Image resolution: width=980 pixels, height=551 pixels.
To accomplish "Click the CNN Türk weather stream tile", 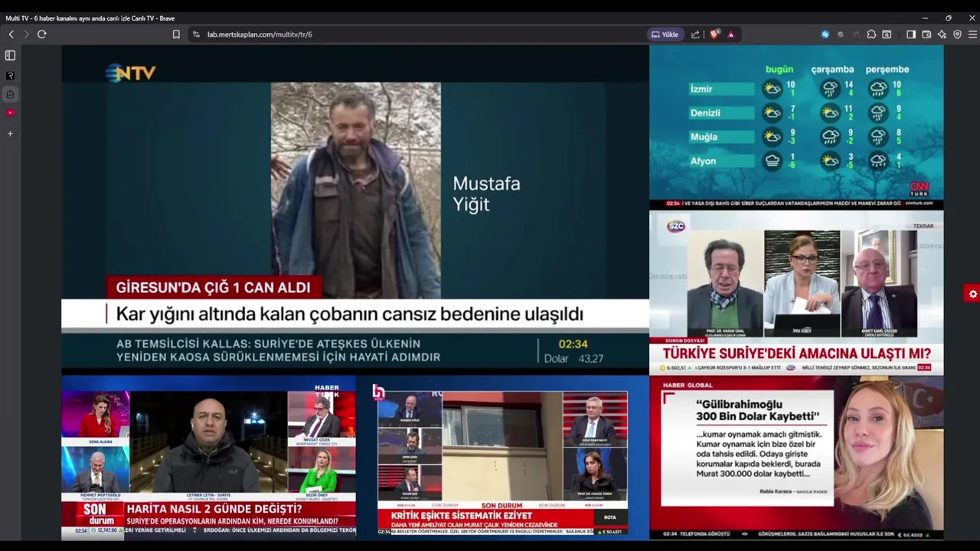I will coord(796,127).
